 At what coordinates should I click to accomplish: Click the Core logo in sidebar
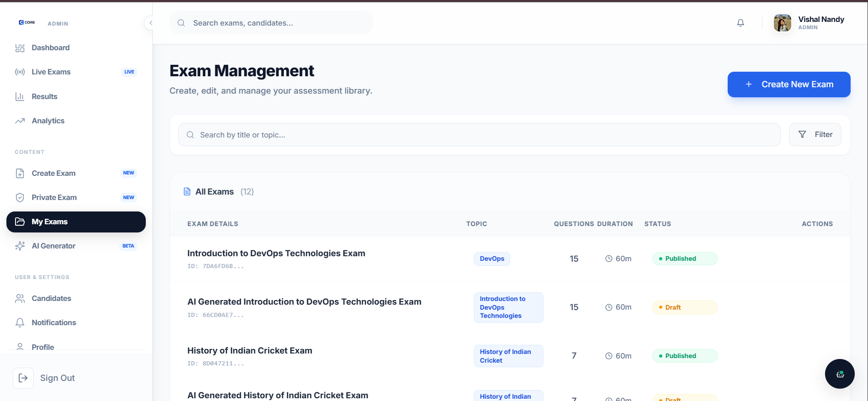pos(27,22)
